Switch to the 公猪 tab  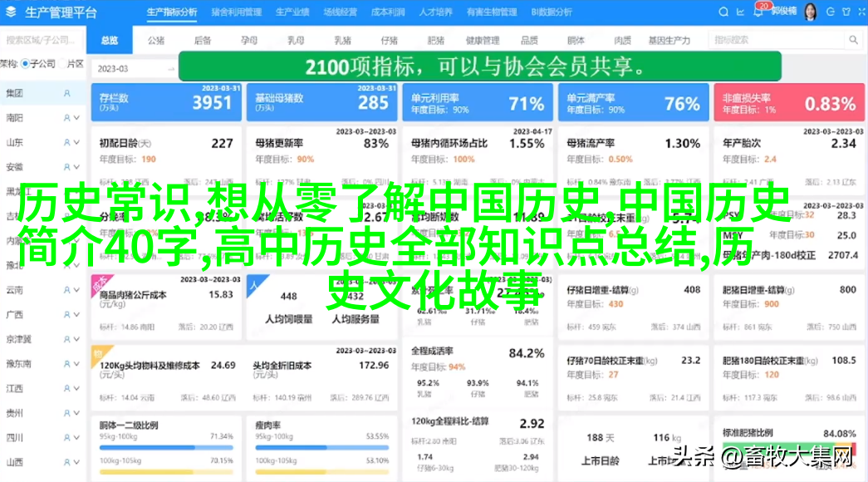(x=155, y=40)
